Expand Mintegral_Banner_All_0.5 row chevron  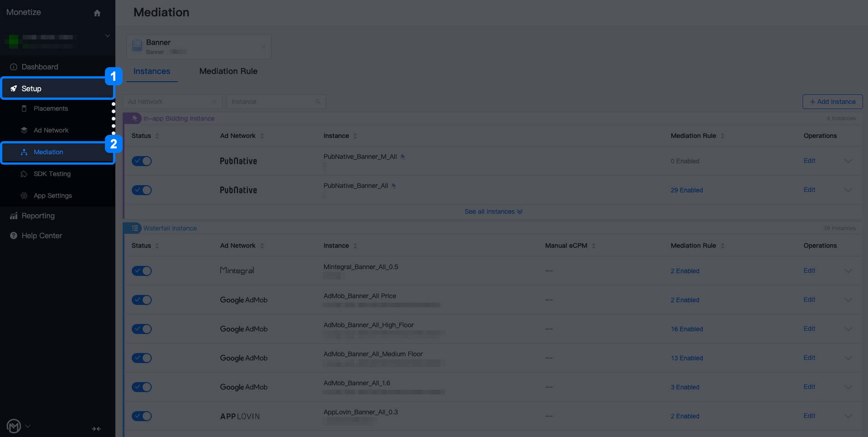848,271
